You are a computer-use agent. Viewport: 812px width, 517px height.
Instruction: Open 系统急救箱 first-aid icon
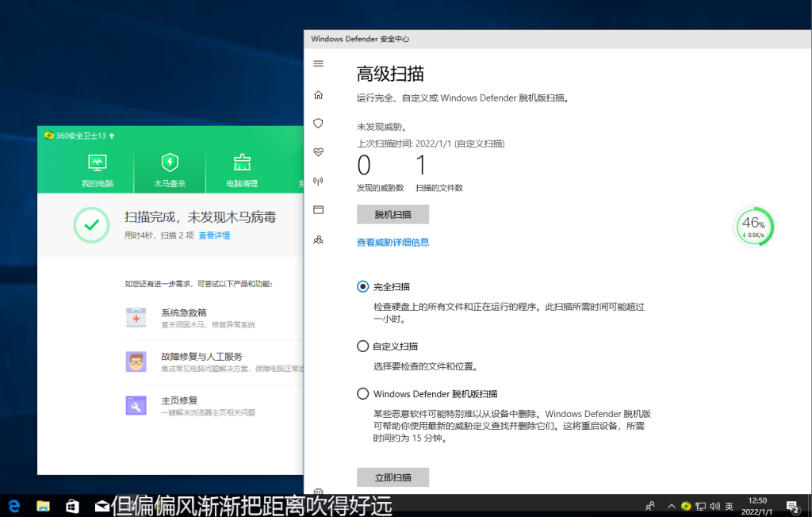pos(136,318)
